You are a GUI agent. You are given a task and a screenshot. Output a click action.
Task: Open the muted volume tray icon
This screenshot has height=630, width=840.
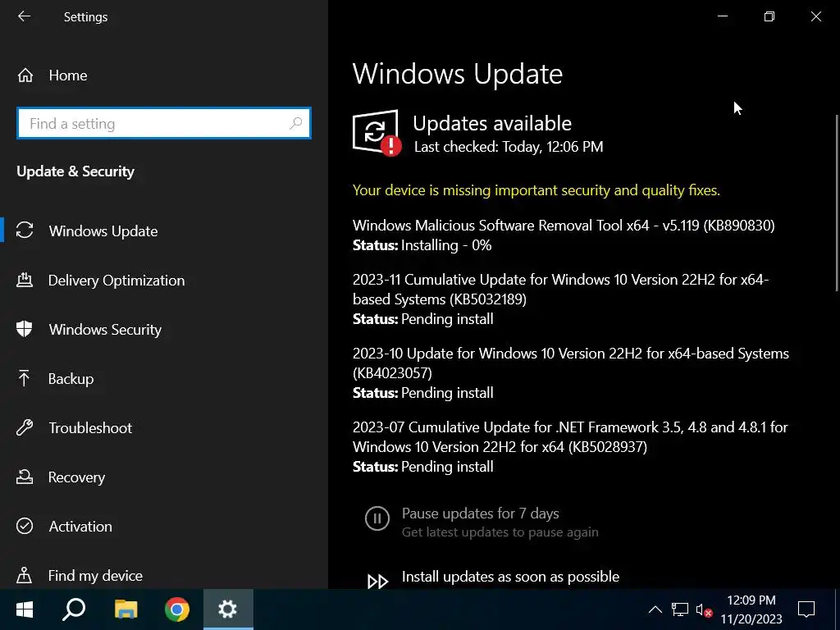pyautogui.click(x=704, y=609)
